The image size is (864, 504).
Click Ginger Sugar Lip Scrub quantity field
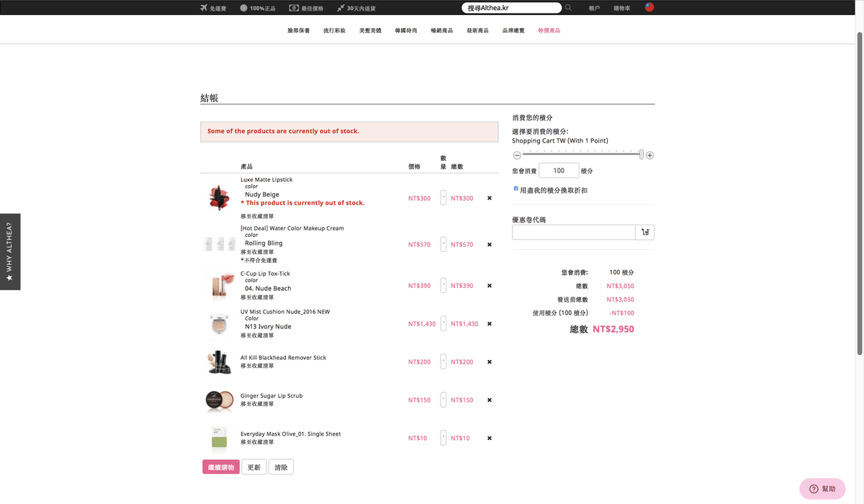443,400
